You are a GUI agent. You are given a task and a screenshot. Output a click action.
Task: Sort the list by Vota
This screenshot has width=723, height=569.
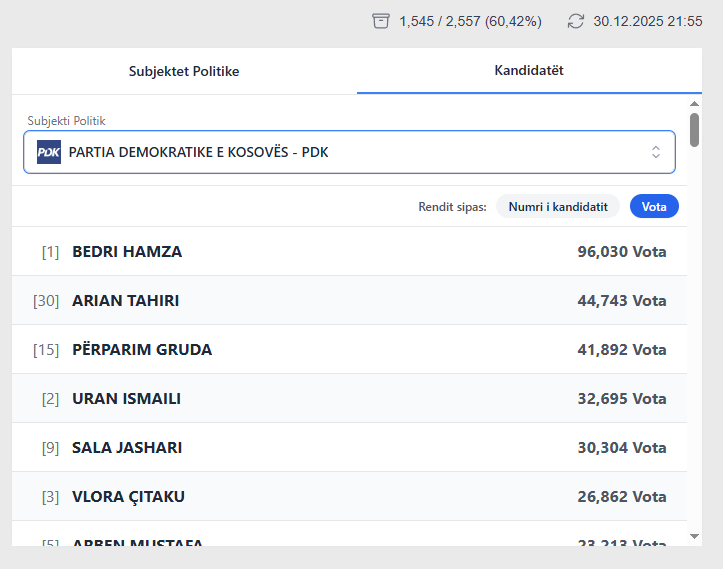point(654,206)
